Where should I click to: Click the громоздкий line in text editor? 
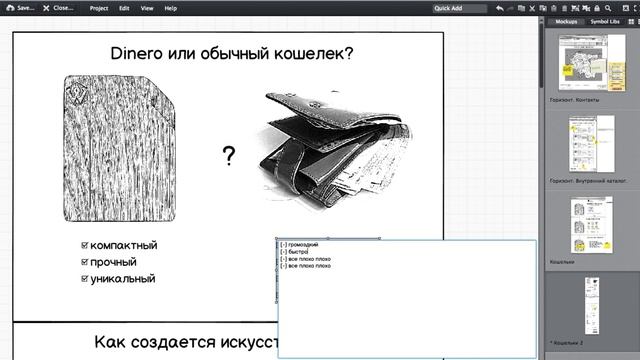click(x=299, y=244)
